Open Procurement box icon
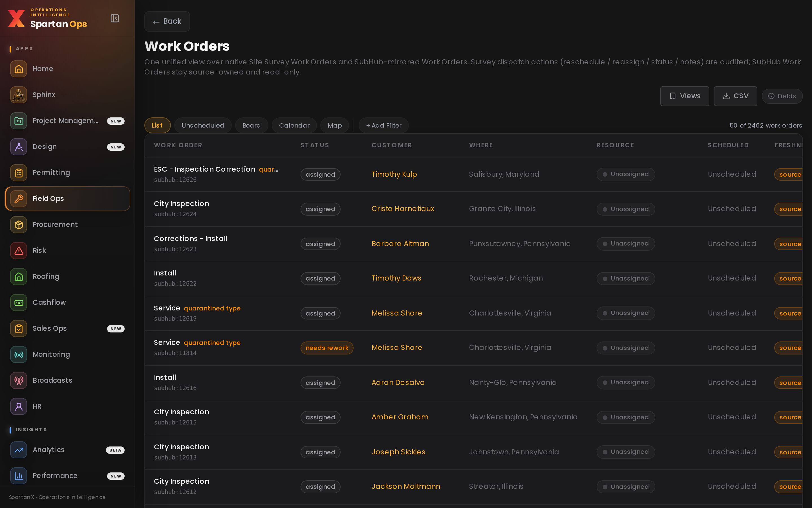Image resolution: width=812 pixels, height=508 pixels. (x=19, y=225)
